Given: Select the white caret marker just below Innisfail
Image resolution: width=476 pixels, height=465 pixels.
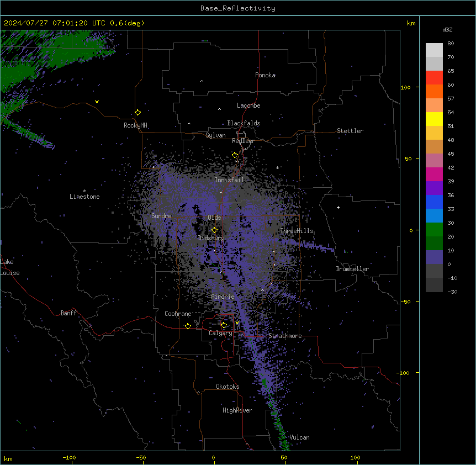Looking at the screenshot, I should pos(221,192).
